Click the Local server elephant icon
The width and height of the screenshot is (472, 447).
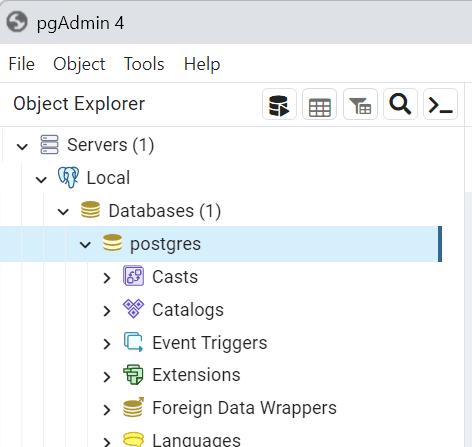point(68,177)
